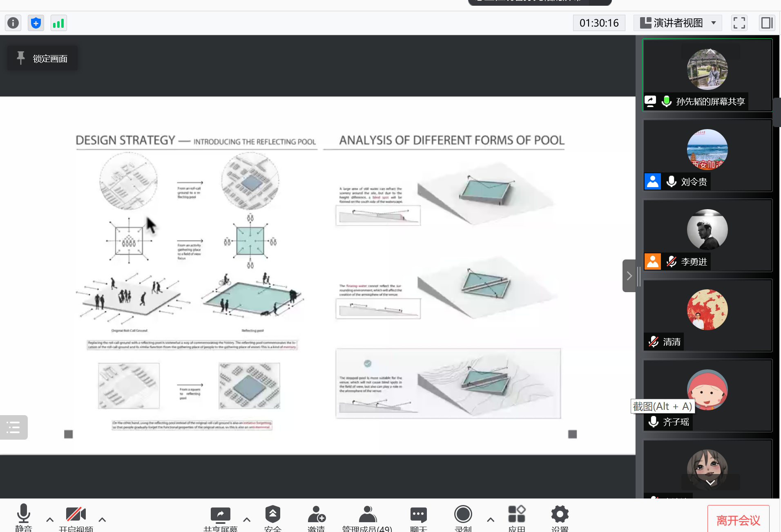Viewport: 781px width, 532px height.
Task: Open the 设置 settings gear
Action: [560, 517]
